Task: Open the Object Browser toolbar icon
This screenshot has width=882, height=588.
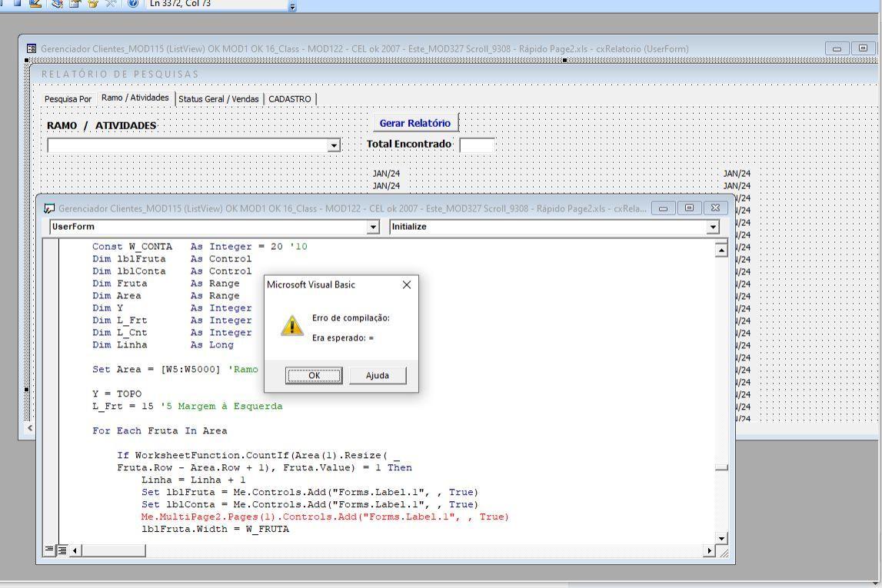Action: [x=93, y=3]
